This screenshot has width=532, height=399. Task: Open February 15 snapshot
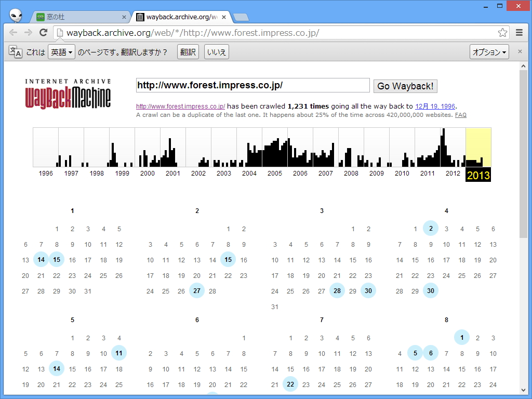tap(228, 260)
